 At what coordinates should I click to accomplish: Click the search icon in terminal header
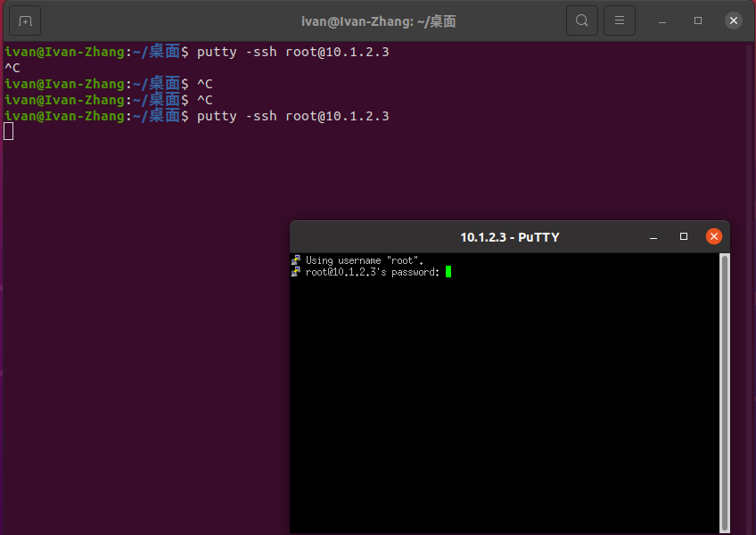tap(582, 20)
